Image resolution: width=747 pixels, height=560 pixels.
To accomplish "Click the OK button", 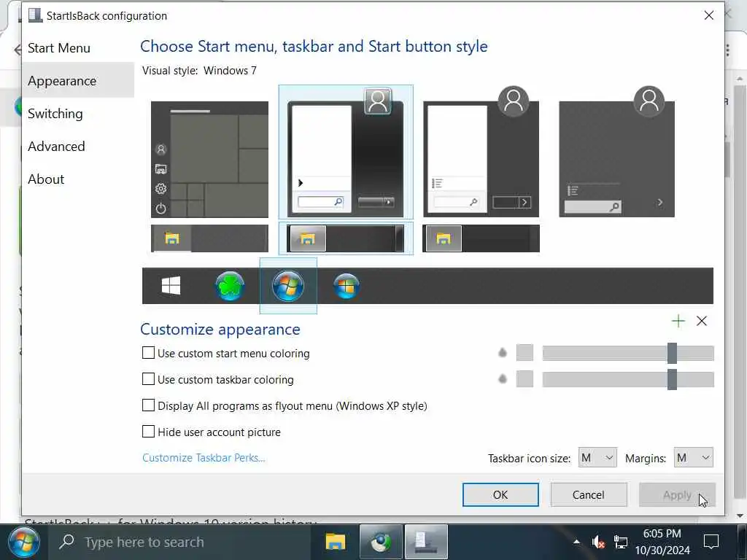I will point(500,495).
